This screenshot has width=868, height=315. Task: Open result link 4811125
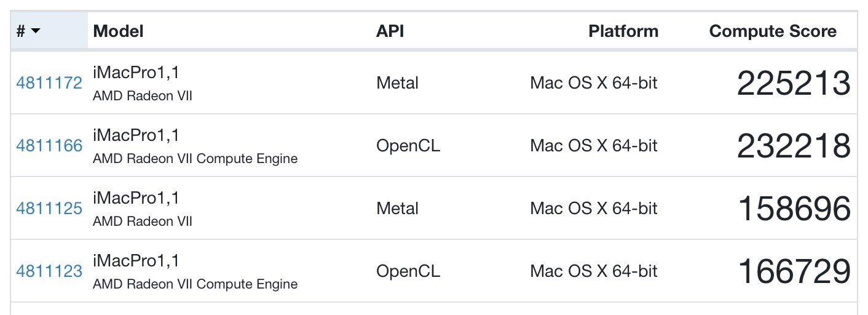(x=49, y=209)
